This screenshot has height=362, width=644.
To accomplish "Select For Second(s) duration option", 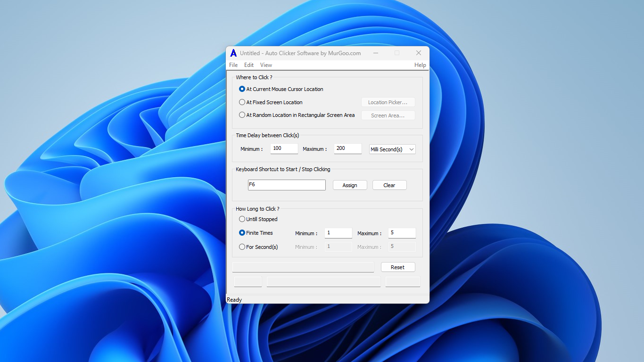I will pyautogui.click(x=242, y=247).
